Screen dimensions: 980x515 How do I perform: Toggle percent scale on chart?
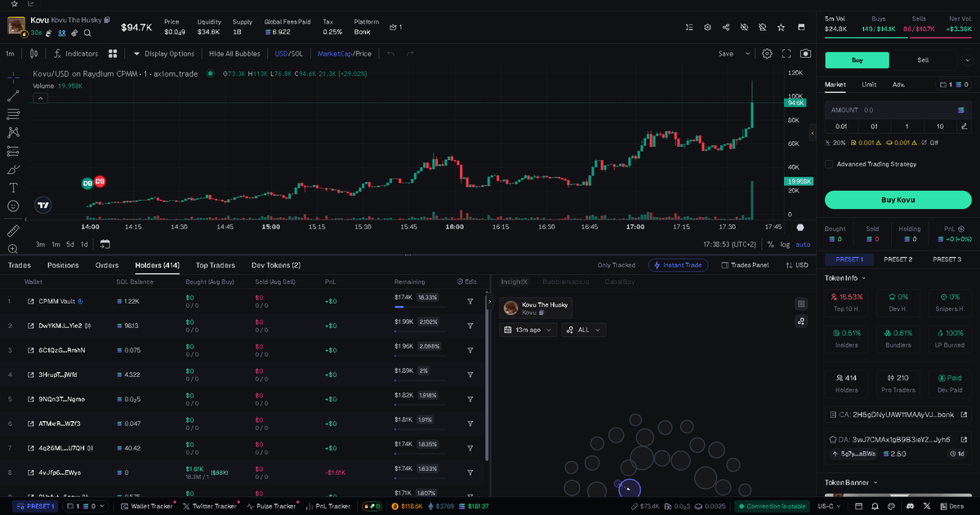(x=770, y=244)
